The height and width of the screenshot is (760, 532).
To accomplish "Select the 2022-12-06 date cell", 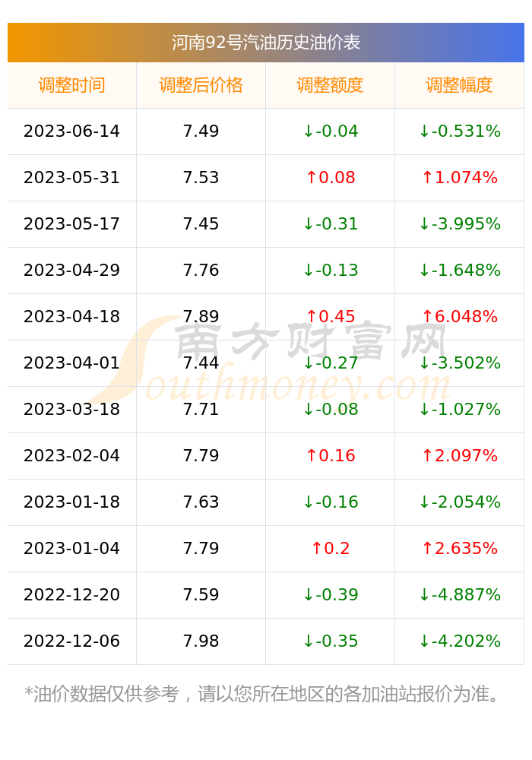I will (x=71, y=641).
